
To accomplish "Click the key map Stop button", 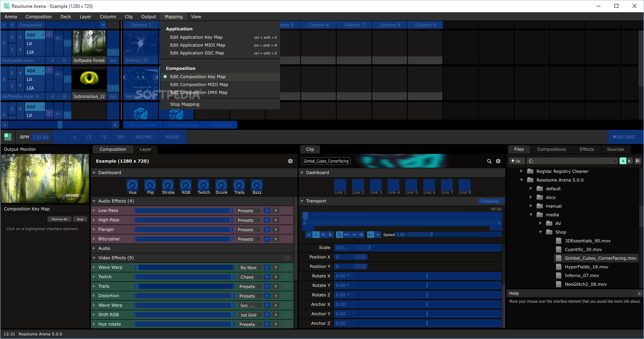I will point(80,219).
